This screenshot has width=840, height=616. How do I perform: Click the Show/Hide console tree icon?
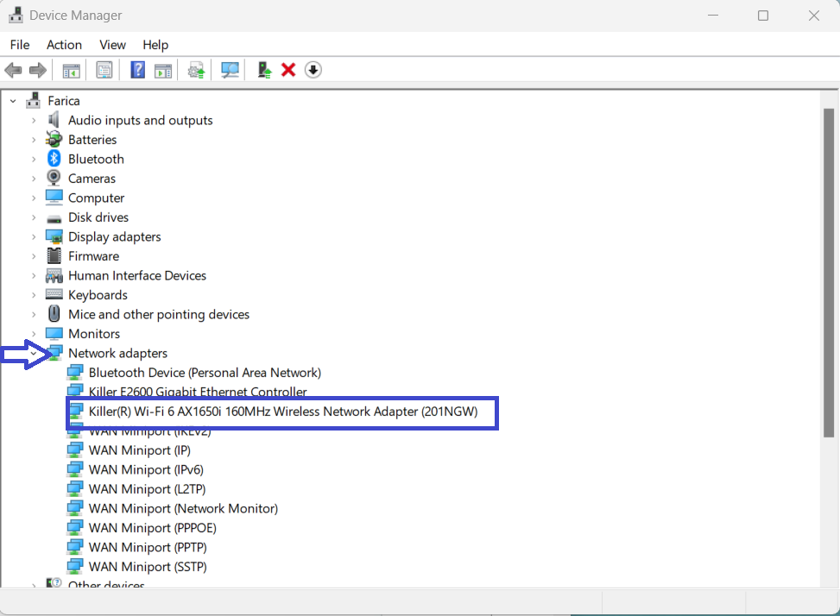pyautogui.click(x=72, y=70)
